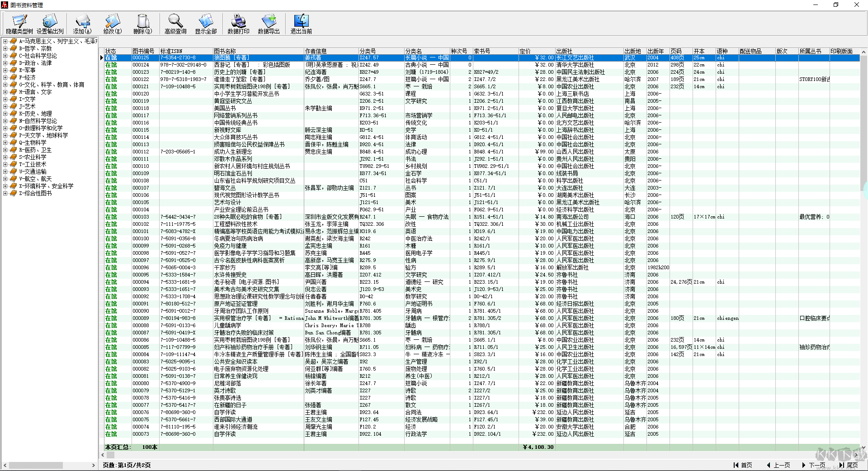Expand the A-马克思主义 tree node

5,41
